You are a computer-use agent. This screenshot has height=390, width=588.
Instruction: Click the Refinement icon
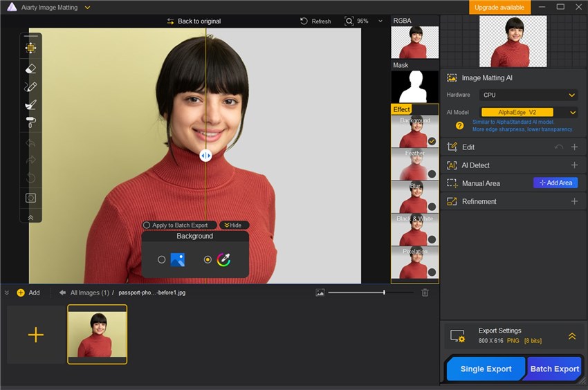(452, 201)
